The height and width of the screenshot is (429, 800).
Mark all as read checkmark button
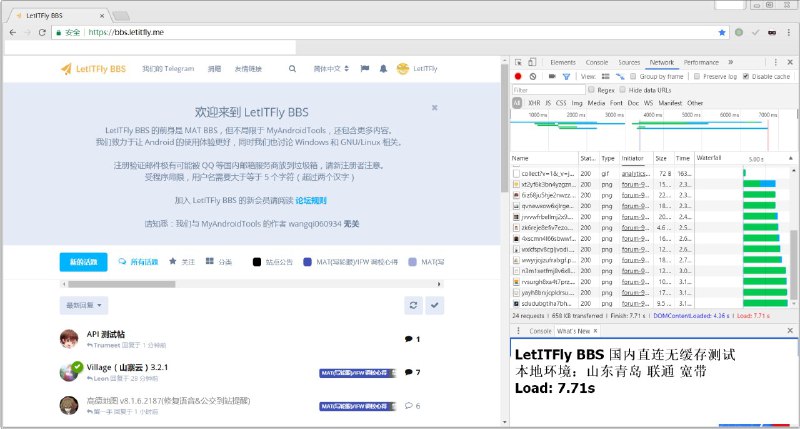435,305
